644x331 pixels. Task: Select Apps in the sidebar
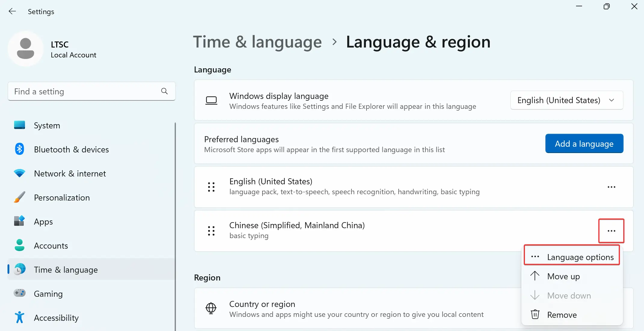tap(43, 222)
